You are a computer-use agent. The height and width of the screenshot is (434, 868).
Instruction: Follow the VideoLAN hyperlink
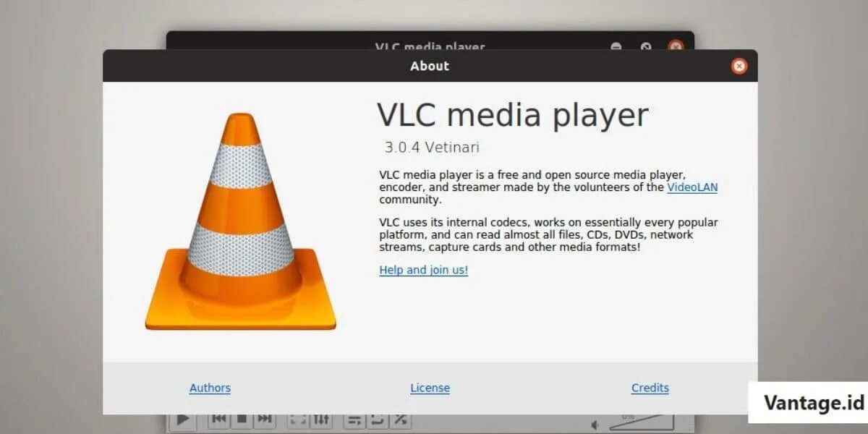[x=692, y=187]
